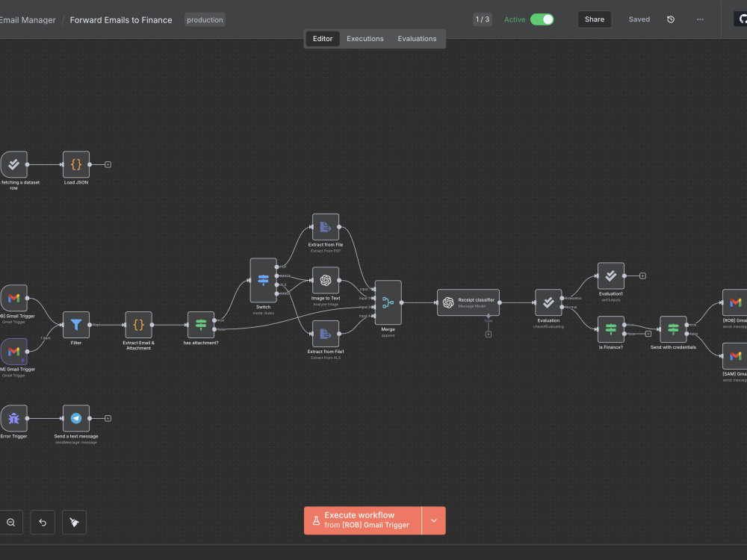The width and height of the screenshot is (747, 560).
Task: Select the SAM Gmail send message node
Action: click(734, 355)
